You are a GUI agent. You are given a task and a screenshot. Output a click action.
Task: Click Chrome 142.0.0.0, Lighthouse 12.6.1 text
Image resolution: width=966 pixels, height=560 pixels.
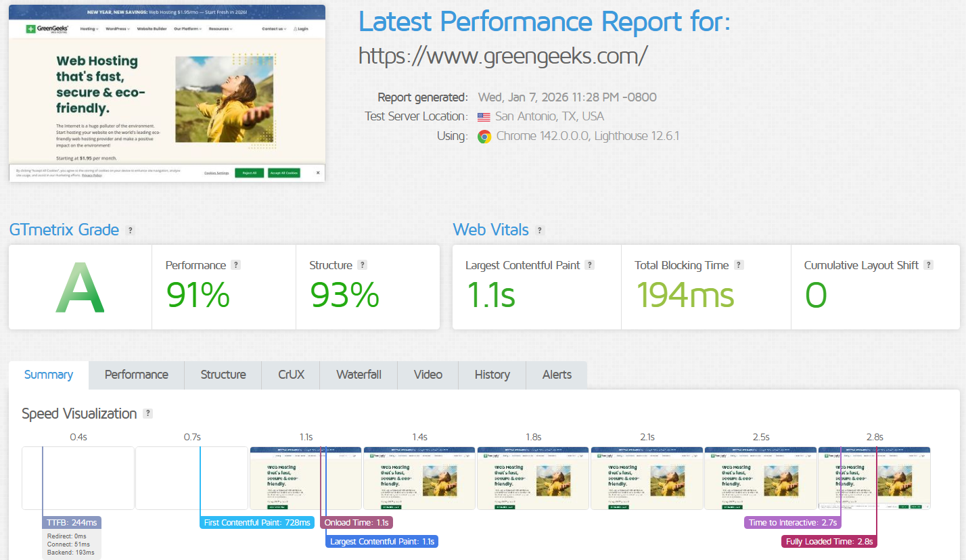point(588,137)
